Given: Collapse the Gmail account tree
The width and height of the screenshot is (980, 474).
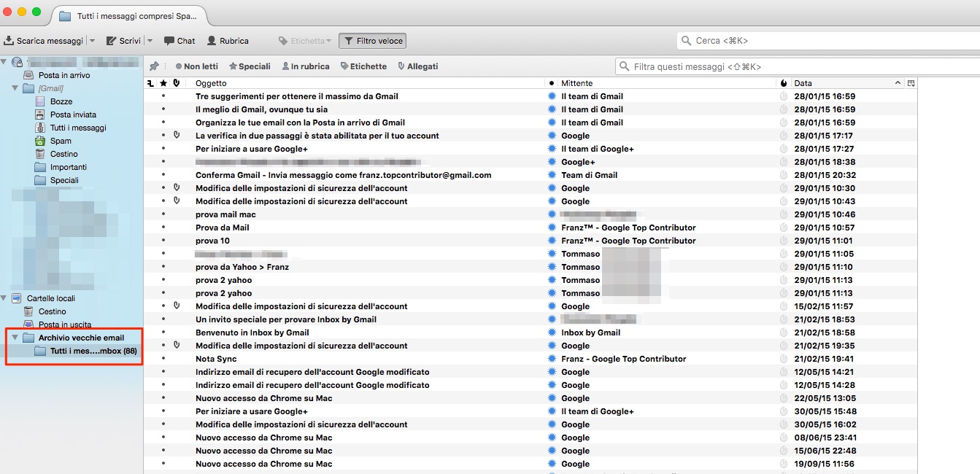Looking at the screenshot, I should [x=4, y=62].
